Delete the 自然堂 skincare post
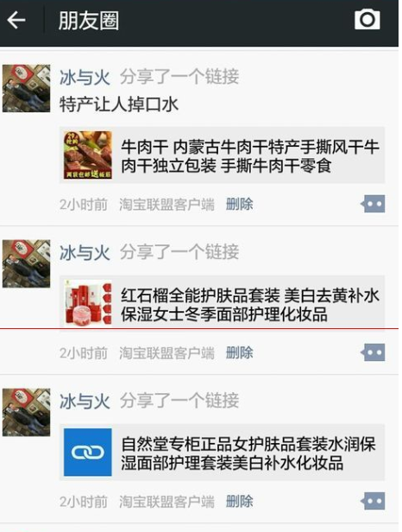The width and height of the screenshot is (402, 532). click(x=239, y=502)
